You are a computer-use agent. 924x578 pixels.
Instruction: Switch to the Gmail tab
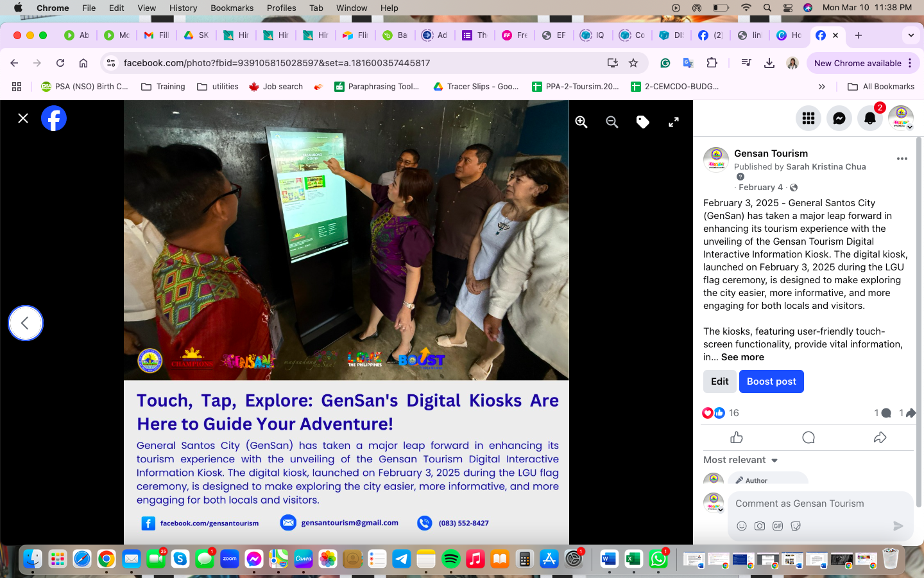pyautogui.click(x=157, y=35)
